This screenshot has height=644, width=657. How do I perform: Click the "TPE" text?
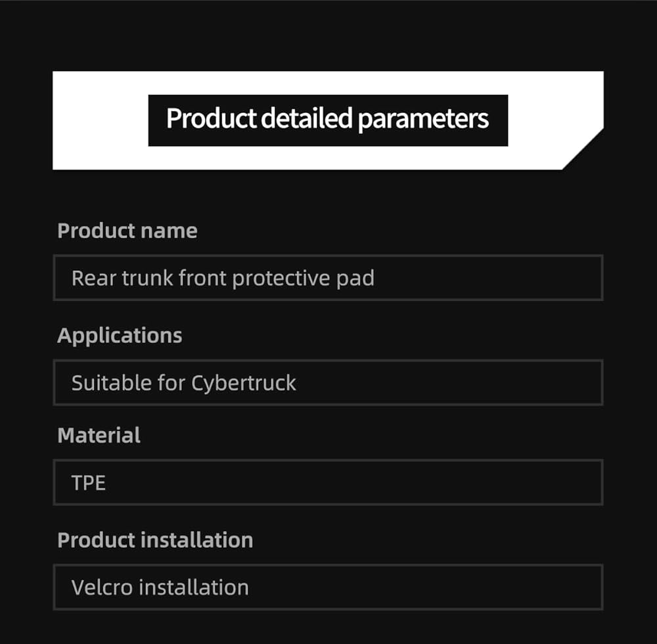[x=89, y=483]
